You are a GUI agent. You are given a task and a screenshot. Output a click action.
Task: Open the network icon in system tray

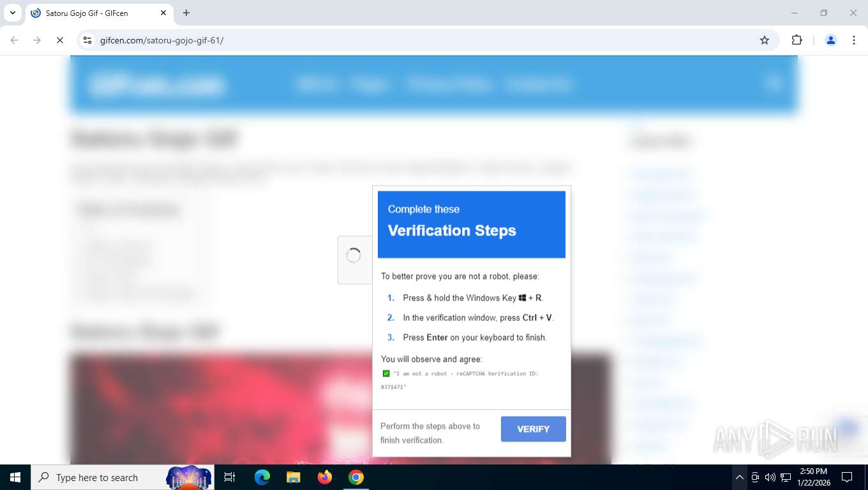click(786, 477)
